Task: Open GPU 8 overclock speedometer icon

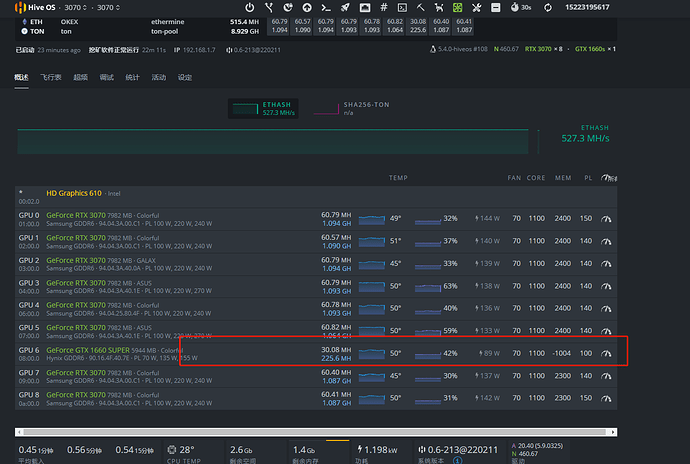Action: coord(606,398)
